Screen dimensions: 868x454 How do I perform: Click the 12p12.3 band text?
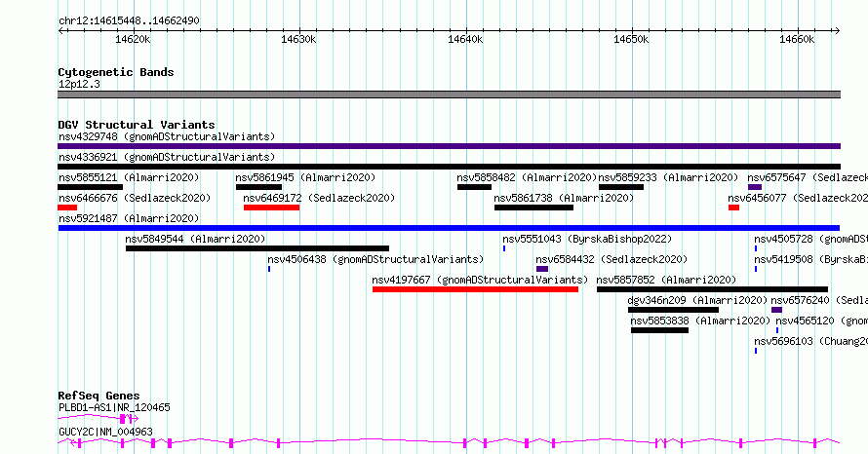point(79,84)
